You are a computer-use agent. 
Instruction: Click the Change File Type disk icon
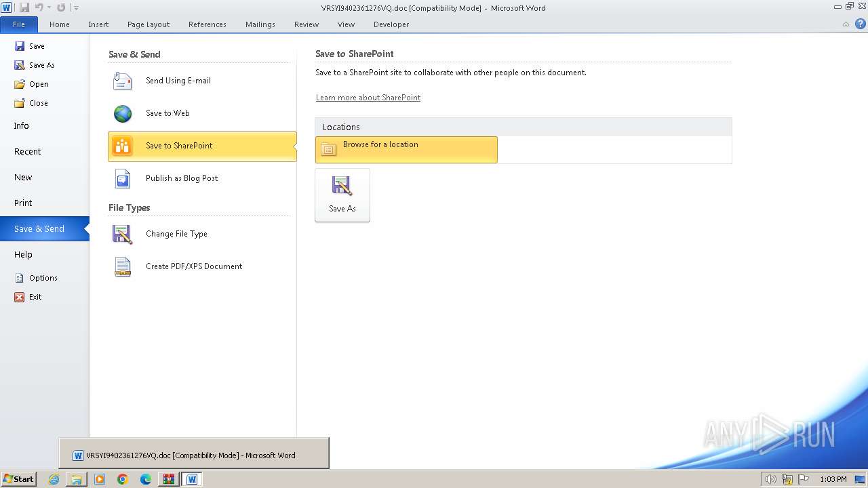[123, 234]
